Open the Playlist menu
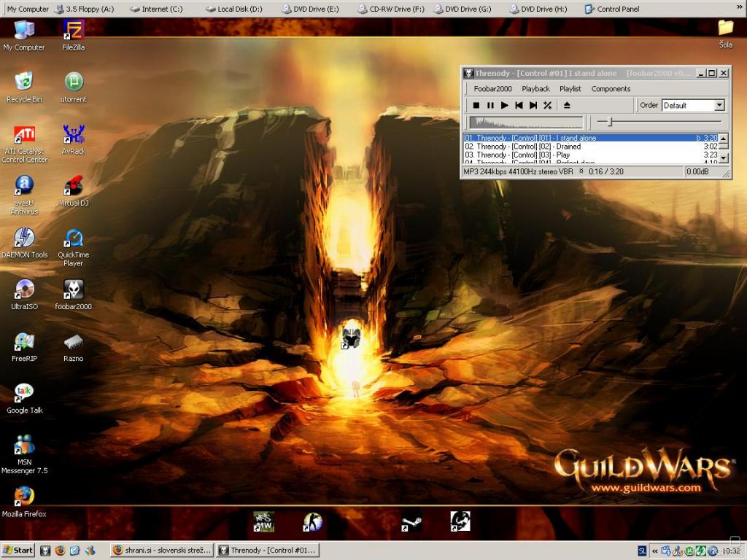 pyautogui.click(x=570, y=88)
